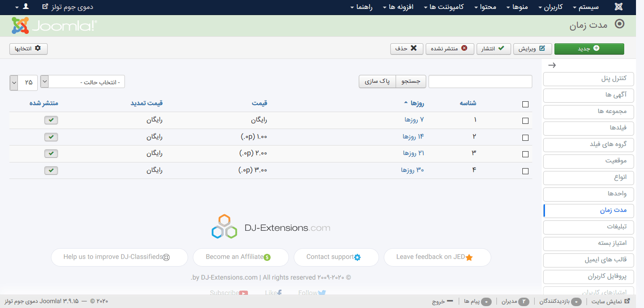Click the sidebar collapse arrow icon
This screenshot has height=308, width=644.
(552, 65)
